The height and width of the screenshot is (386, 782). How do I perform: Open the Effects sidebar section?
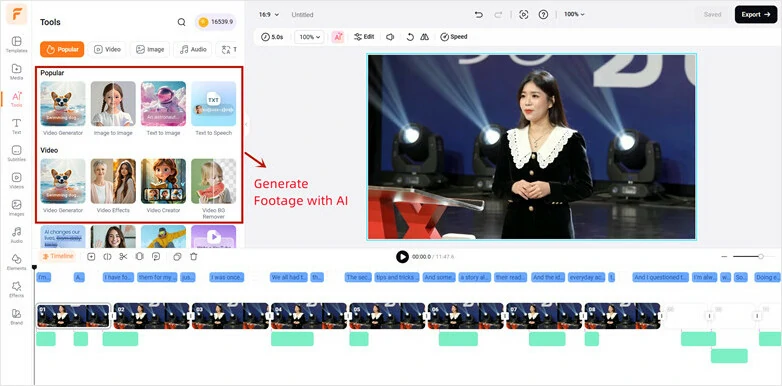coord(16,289)
